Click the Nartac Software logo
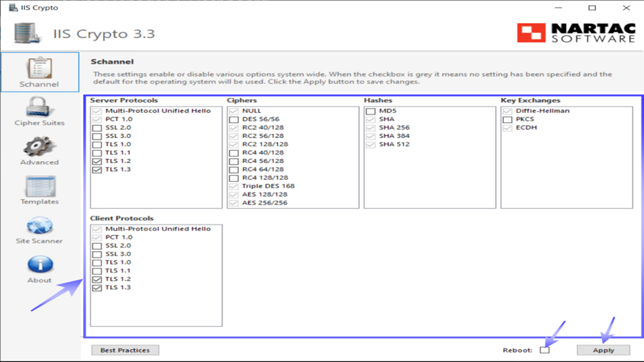Viewport: 644px width, 362px height. click(x=576, y=33)
